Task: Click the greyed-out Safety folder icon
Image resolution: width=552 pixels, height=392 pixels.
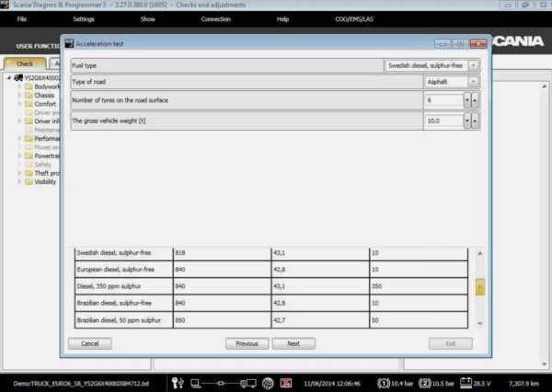Action: click(29, 165)
